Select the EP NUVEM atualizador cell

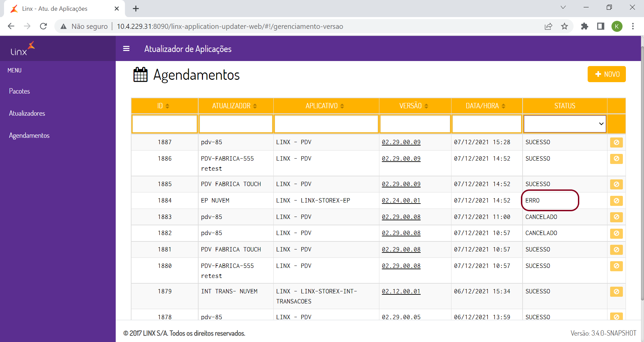(236, 201)
